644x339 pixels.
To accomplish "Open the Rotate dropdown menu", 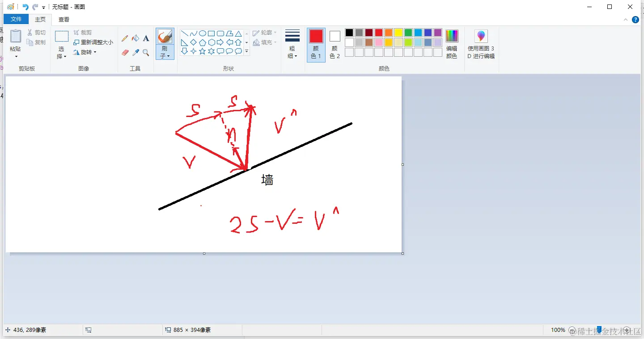I will coord(85,52).
